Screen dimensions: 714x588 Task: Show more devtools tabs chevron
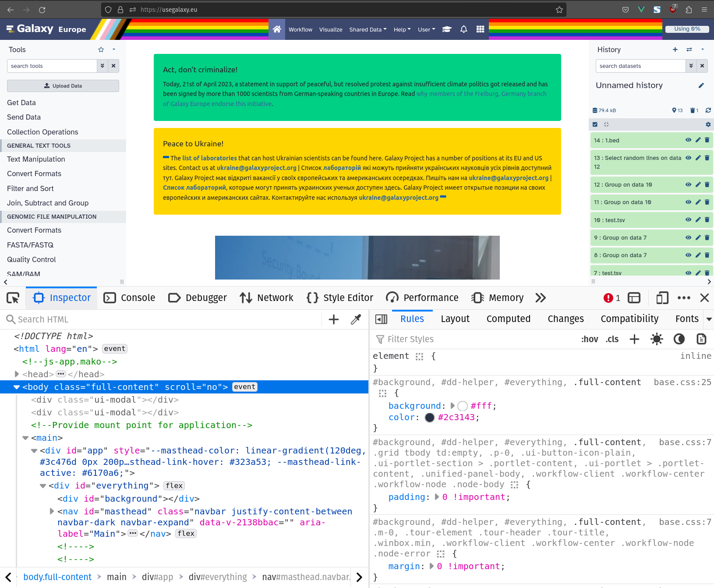(x=541, y=298)
